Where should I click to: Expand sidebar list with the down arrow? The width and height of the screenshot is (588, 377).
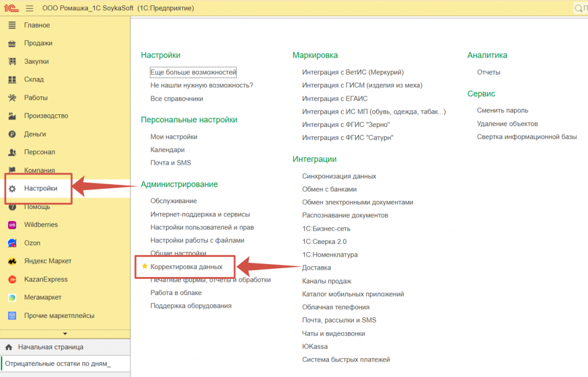(x=65, y=333)
